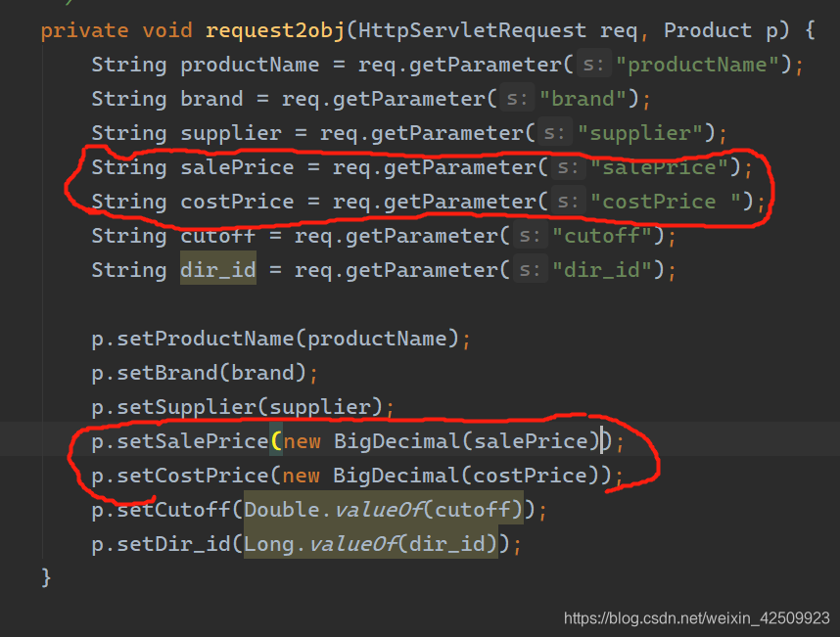Click the setCutoff method call
The image size is (840, 637).
pos(173,510)
